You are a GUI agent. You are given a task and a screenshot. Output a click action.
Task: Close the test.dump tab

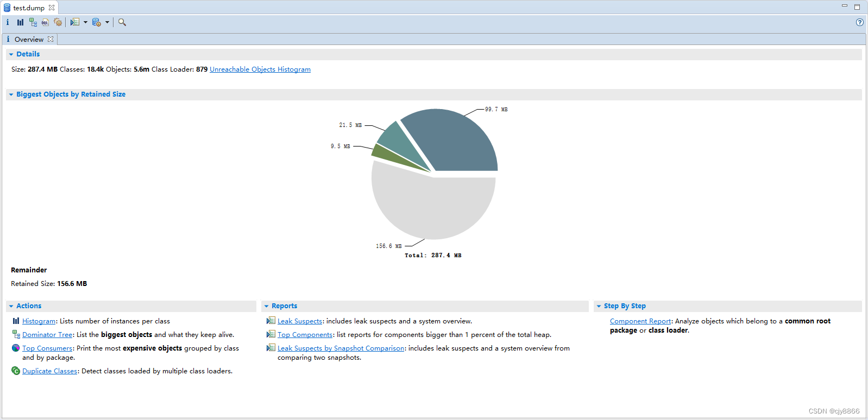coord(52,8)
